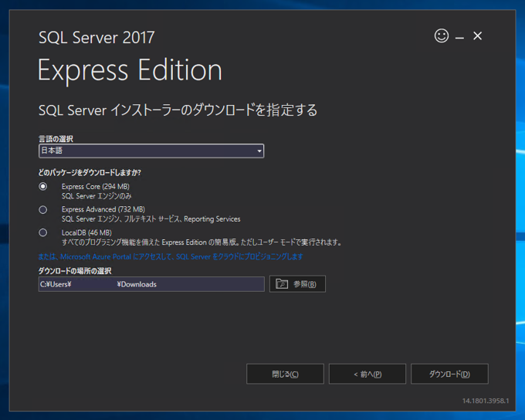Select the Express Advanced (732 MB) radio button
This screenshot has height=420, width=525.
[43, 210]
